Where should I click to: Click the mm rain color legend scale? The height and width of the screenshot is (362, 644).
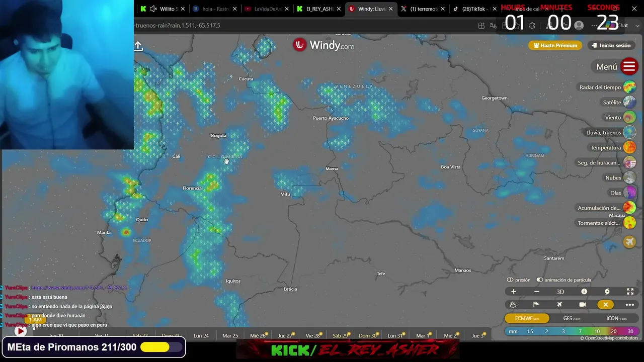pyautogui.click(x=572, y=331)
